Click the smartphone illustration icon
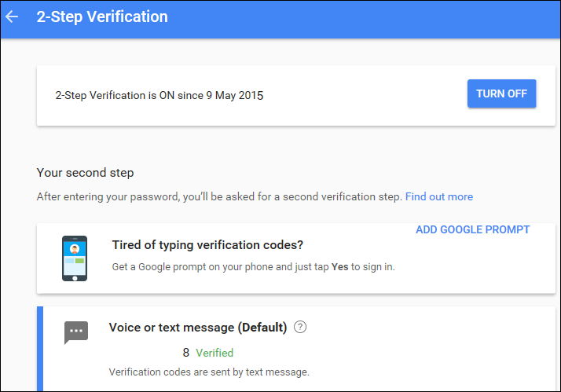This screenshot has height=392, width=561. pos(75,258)
